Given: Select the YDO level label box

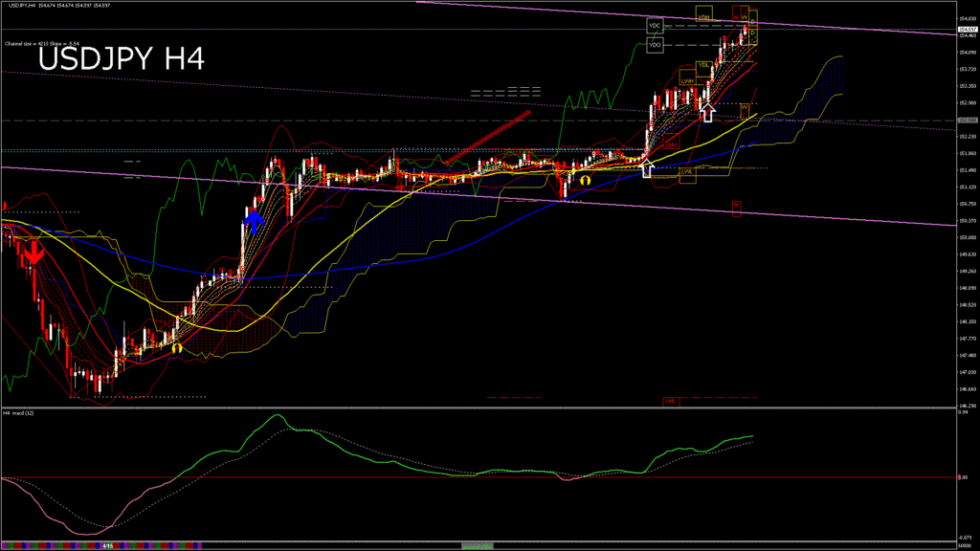Looking at the screenshot, I should (x=655, y=45).
